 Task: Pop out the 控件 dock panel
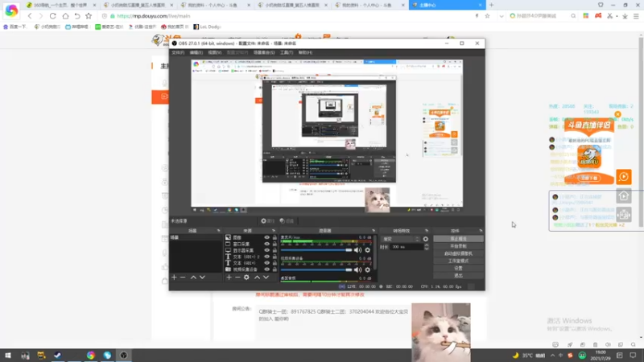click(x=481, y=231)
